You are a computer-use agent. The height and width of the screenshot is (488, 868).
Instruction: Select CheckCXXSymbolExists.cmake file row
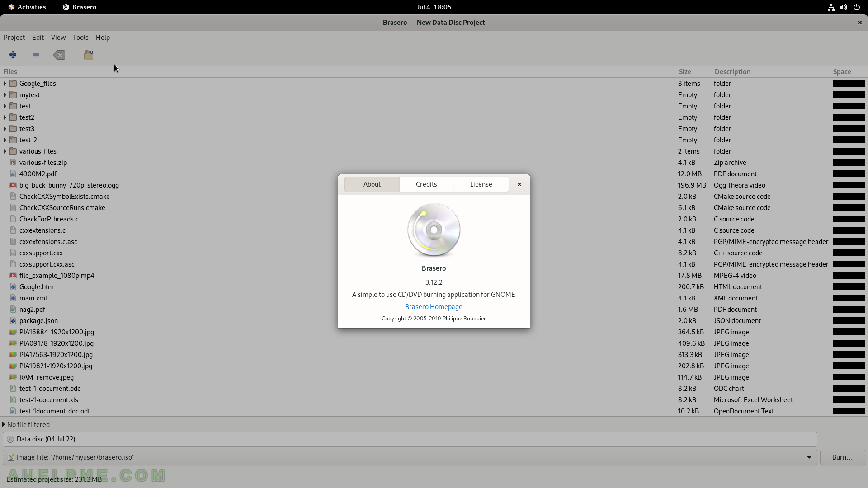coord(434,196)
